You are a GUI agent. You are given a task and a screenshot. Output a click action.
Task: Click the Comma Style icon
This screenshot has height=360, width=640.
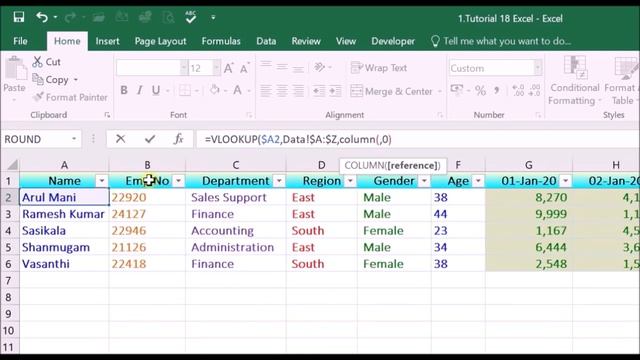coord(497,90)
